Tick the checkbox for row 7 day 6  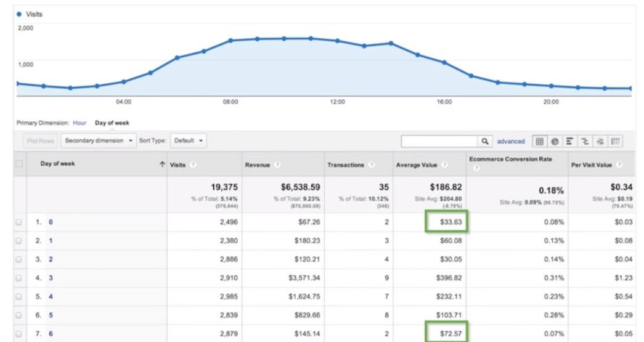[x=19, y=334]
